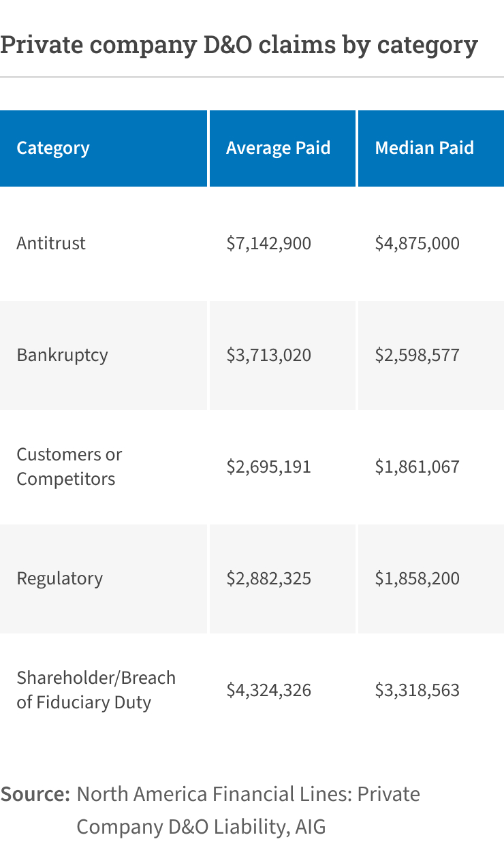504x865 pixels.
Task: Click the Median Paid column header
Action: (x=424, y=148)
